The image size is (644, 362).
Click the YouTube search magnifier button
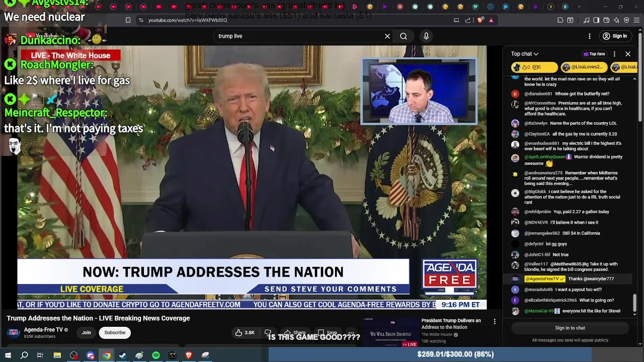pos(404,36)
